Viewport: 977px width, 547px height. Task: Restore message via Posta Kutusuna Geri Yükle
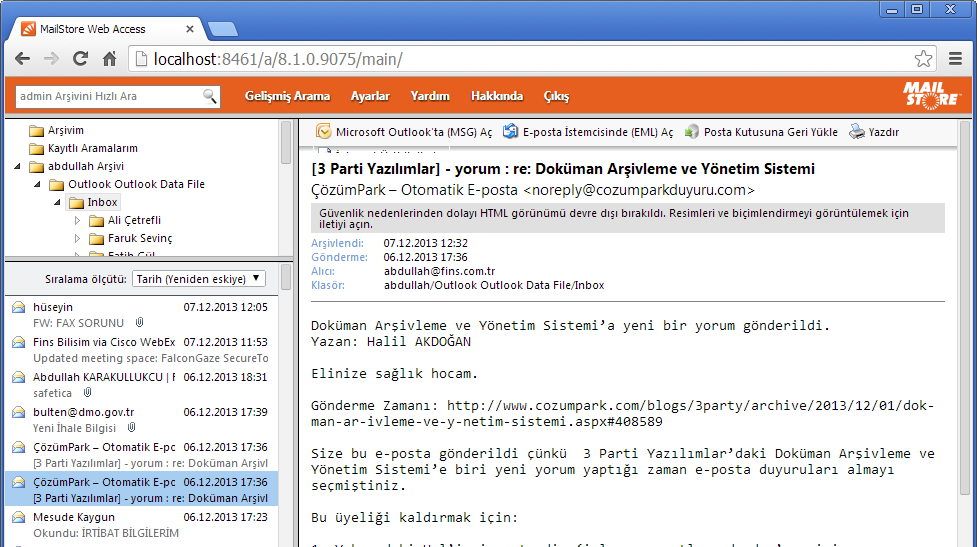coord(761,132)
